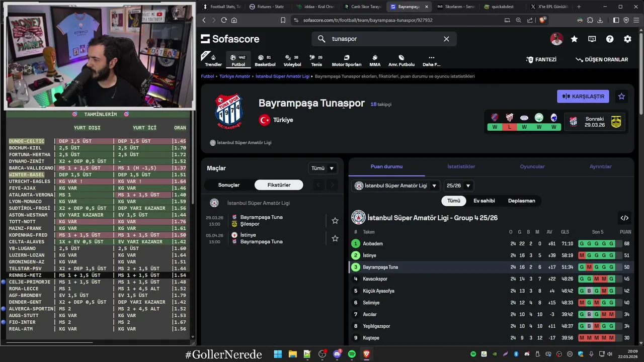Open the user profile avatar
The width and height of the screenshot is (644, 362).
(556, 39)
